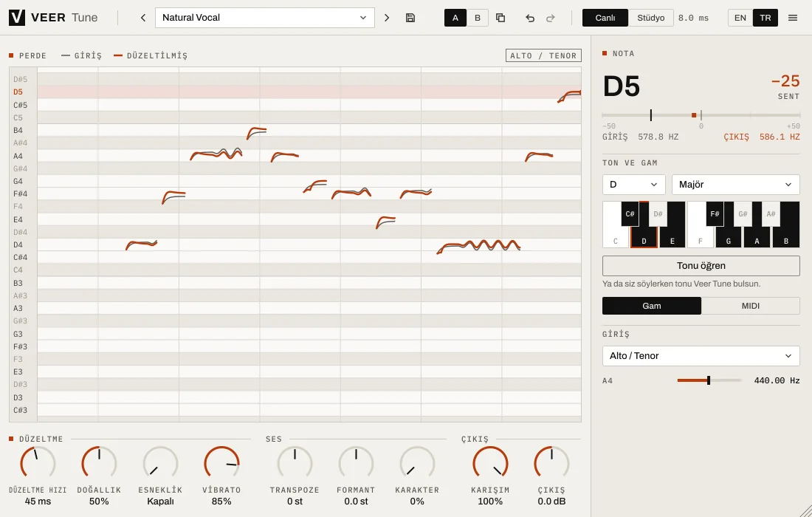Click the Tonu öğren button

(701, 266)
